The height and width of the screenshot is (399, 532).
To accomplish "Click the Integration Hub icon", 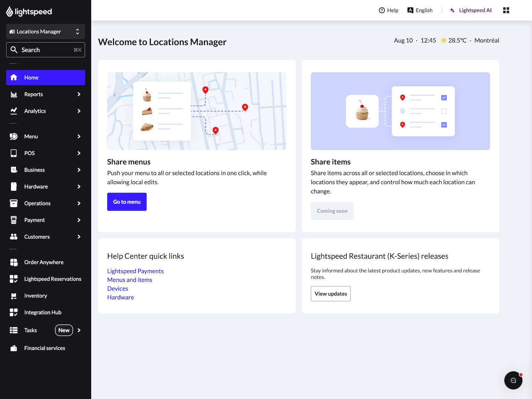I will tap(14, 312).
